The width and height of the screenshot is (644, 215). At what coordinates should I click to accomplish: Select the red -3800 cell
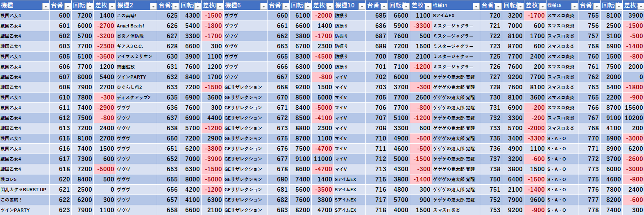click(212, 149)
